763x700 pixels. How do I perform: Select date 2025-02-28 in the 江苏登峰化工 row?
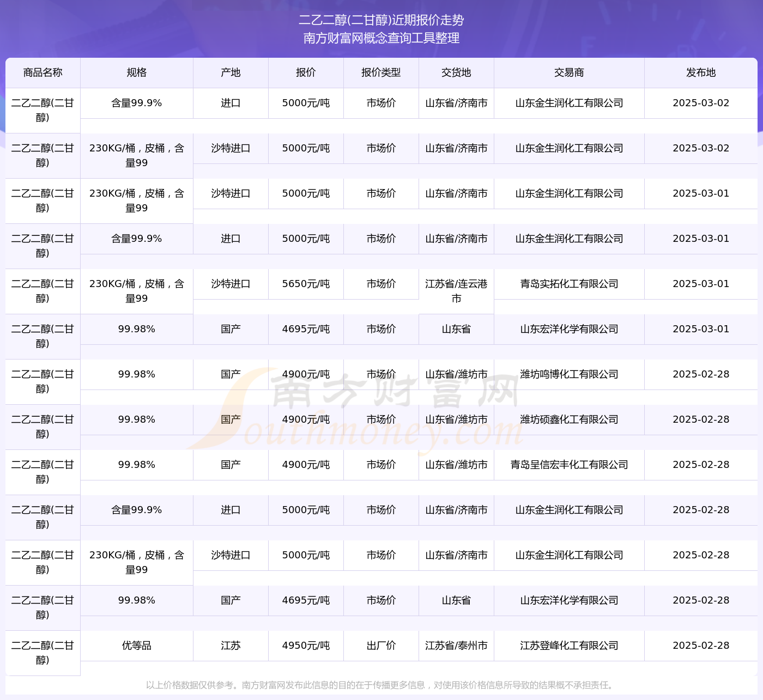coord(701,646)
